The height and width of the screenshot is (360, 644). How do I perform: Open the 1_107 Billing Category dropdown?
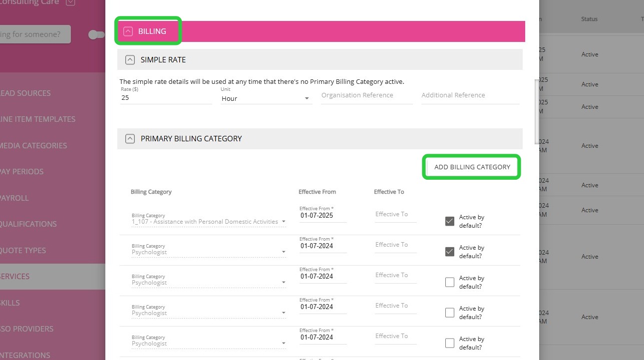pos(209,222)
